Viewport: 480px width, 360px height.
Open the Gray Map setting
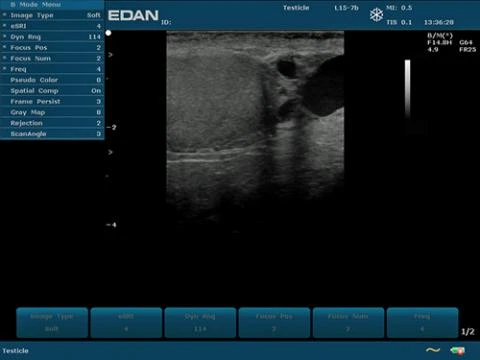pyautogui.click(x=52, y=112)
